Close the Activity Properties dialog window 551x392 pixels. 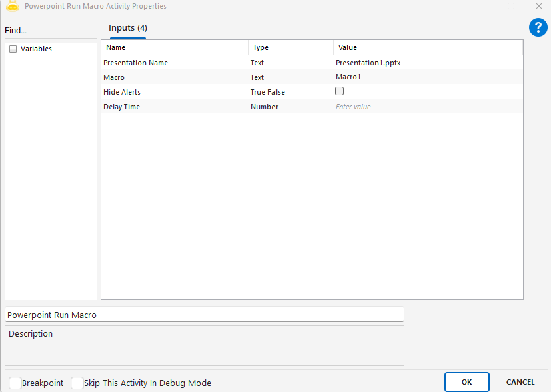tap(538, 6)
